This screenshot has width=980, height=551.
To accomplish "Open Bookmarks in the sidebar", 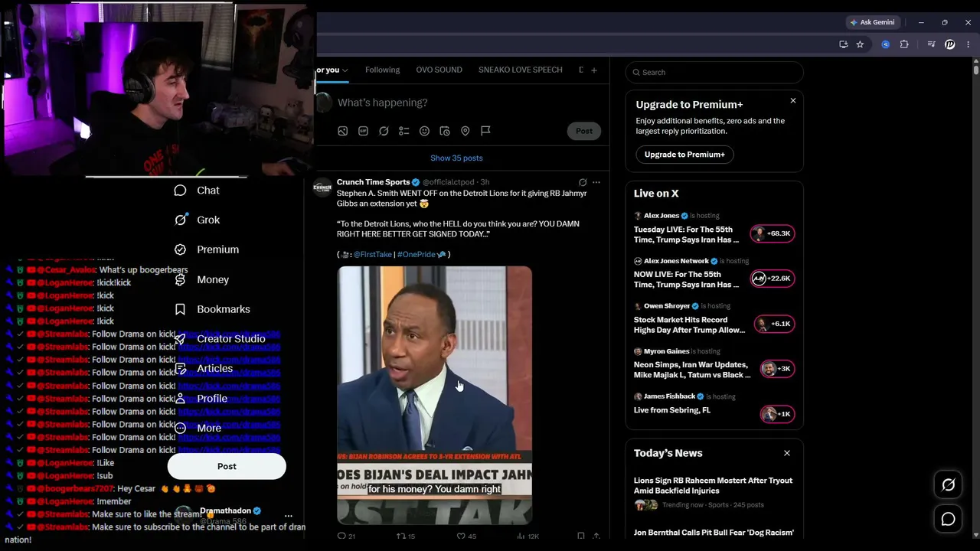I will click(212, 309).
